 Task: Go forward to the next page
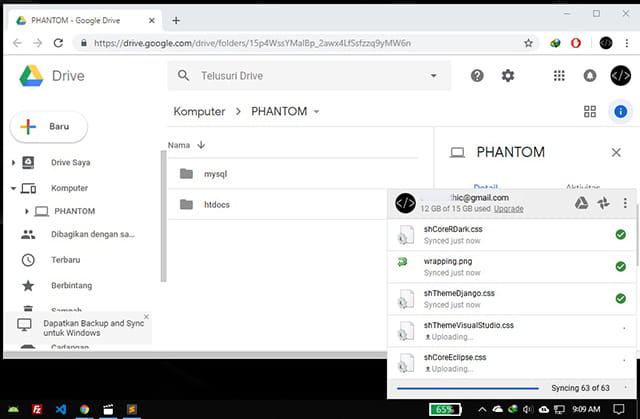pos(38,43)
